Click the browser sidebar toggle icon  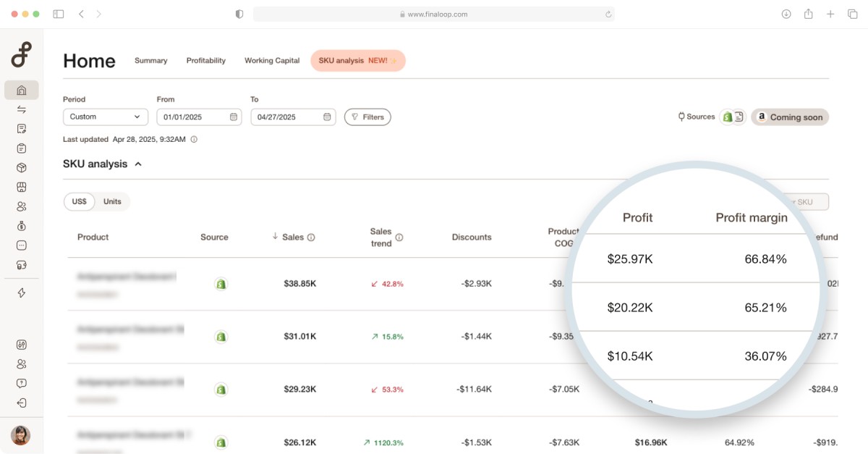tap(59, 14)
